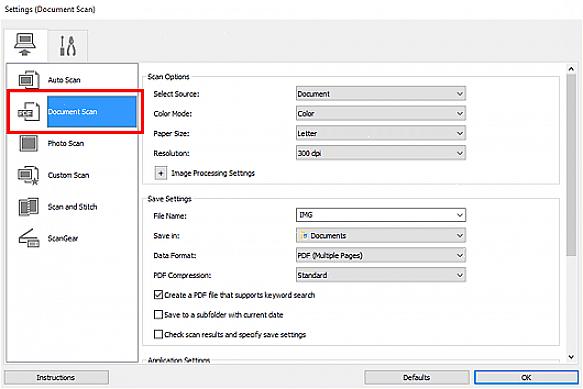The height and width of the screenshot is (389, 583).
Task: Choose Photo Scan label in sidebar
Action: point(66,144)
